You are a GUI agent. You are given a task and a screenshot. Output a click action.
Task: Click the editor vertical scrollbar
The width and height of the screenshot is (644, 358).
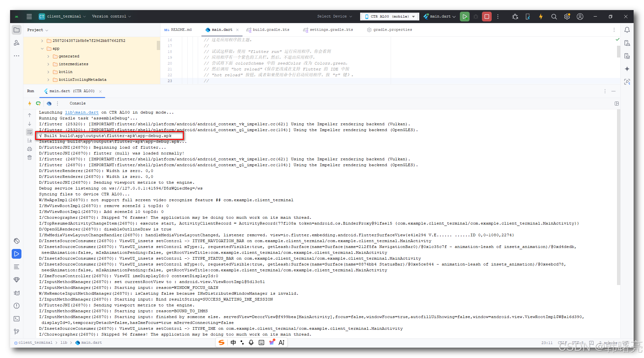[618, 52]
